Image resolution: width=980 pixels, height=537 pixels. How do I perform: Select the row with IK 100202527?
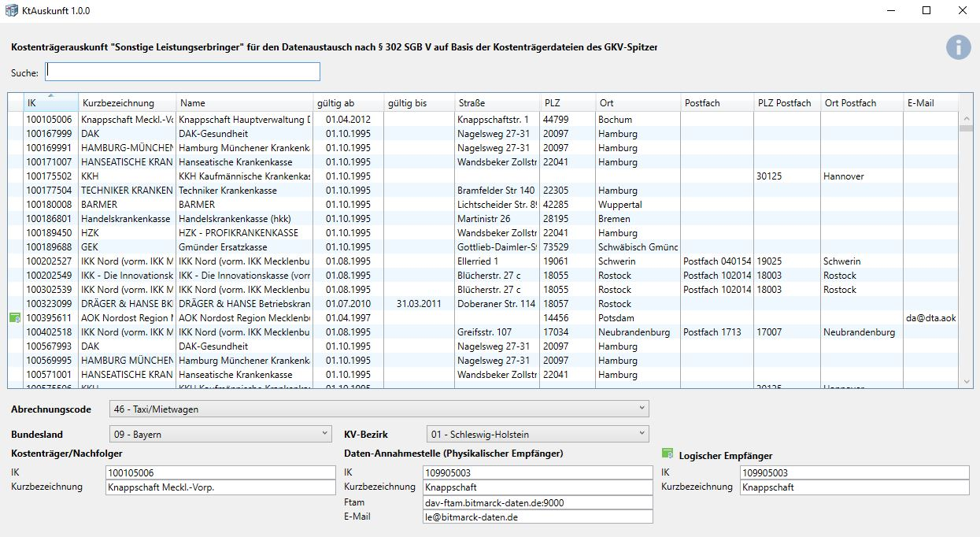tap(483, 261)
